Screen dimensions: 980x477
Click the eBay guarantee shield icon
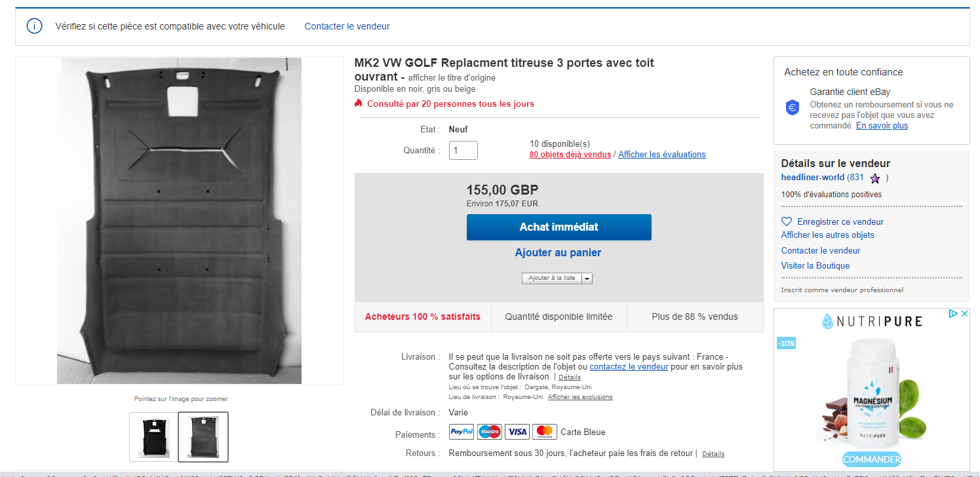pyautogui.click(x=793, y=108)
